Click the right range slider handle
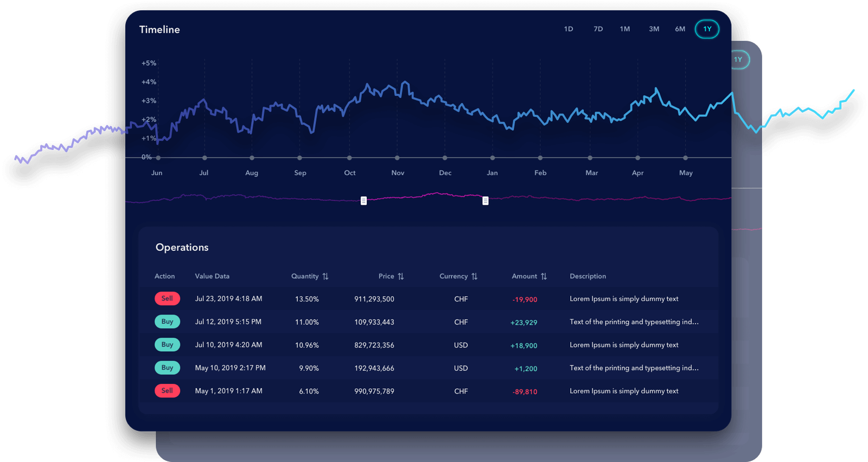This screenshot has width=868, height=462. pyautogui.click(x=486, y=201)
